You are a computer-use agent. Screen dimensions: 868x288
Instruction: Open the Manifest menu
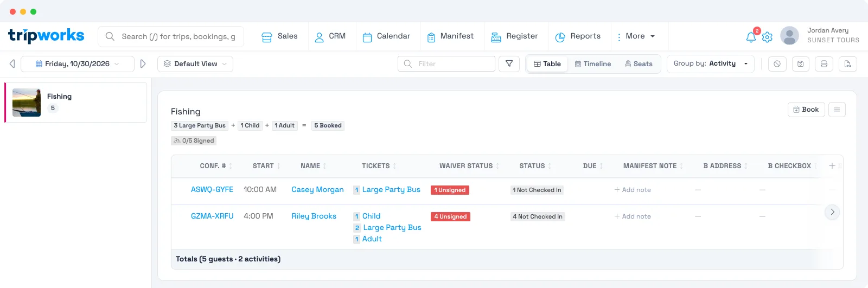(x=450, y=36)
